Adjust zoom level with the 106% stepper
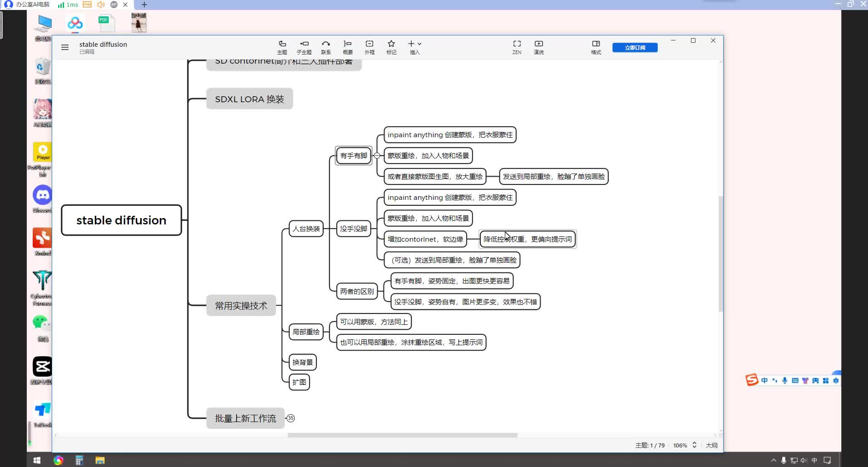 pyautogui.click(x=694, y=445)
